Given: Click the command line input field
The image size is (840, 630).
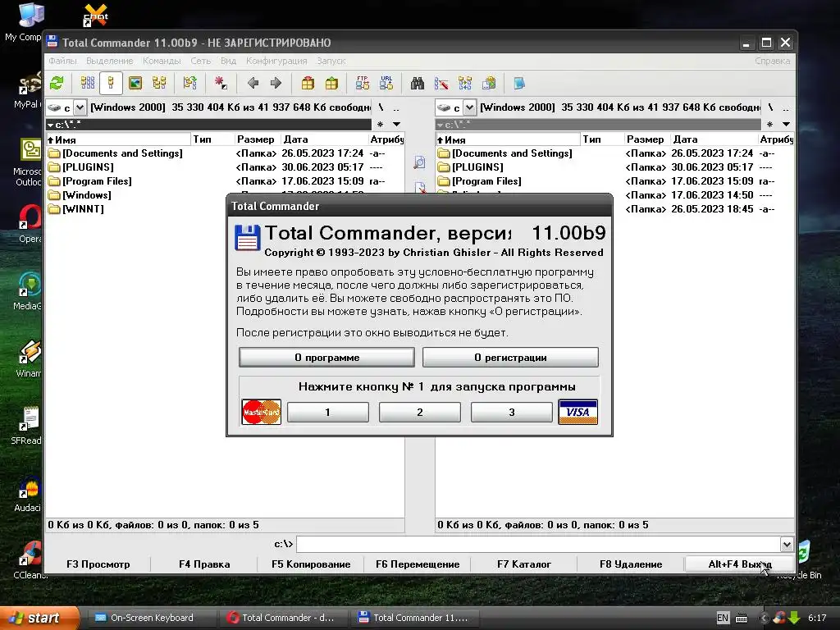Looking at the screenshot, I should pos(538,545).
